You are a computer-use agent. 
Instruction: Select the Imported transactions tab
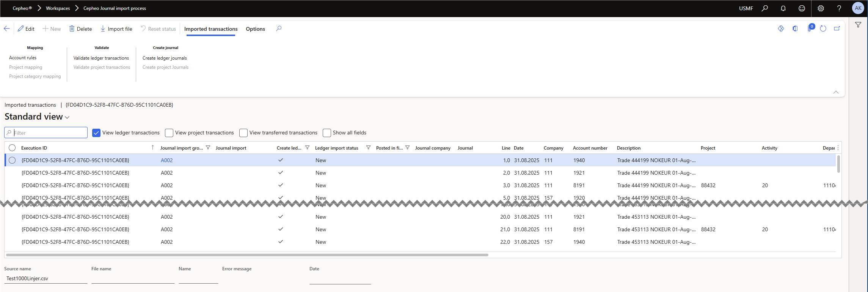coord(211,29)
